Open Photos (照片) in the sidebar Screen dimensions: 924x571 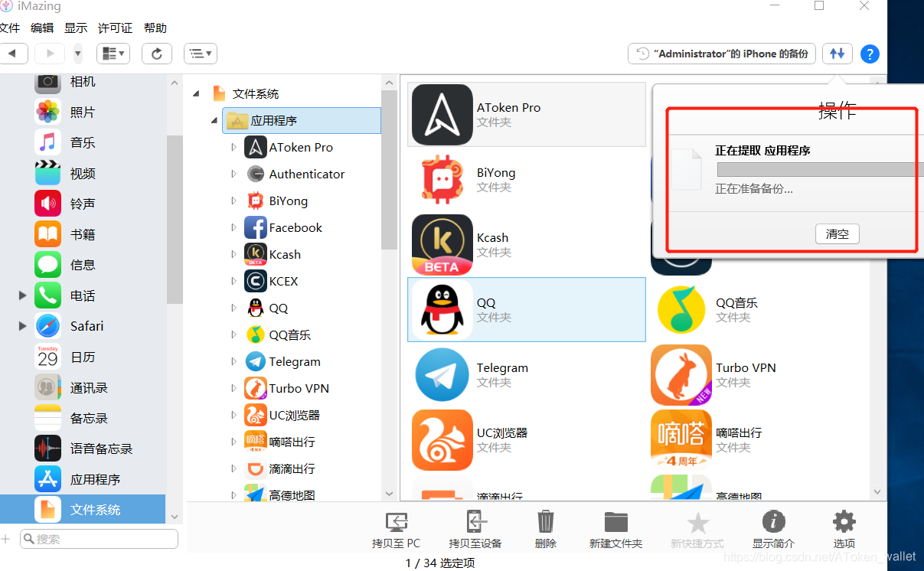[83, 112]
